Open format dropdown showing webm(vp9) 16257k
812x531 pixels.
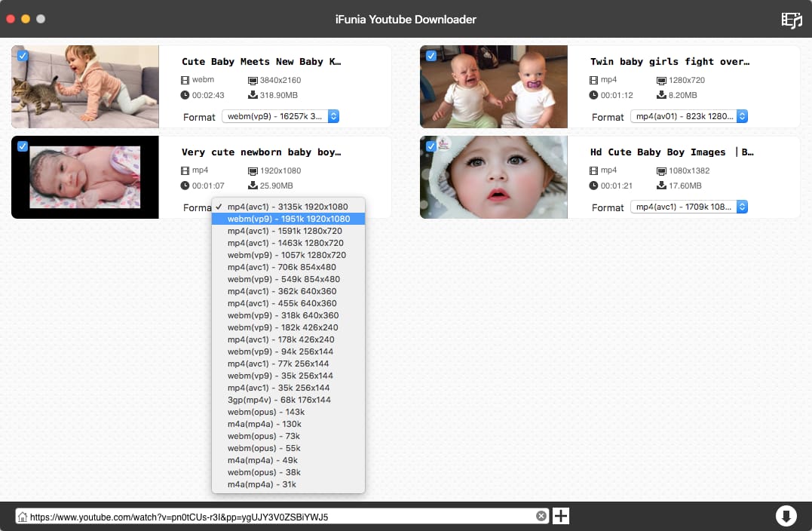pyautogui.click(x=280, y=116)
